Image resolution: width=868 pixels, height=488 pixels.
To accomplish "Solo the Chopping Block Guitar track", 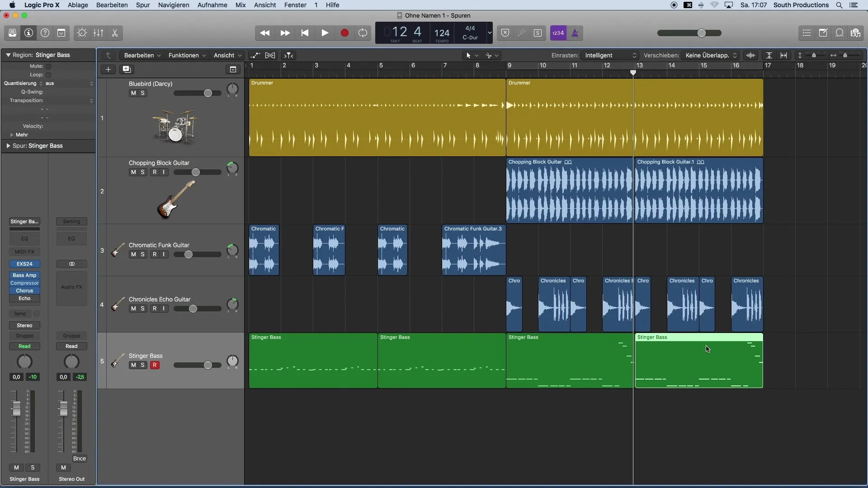I will pyautogui.click(x=142, y=172).
